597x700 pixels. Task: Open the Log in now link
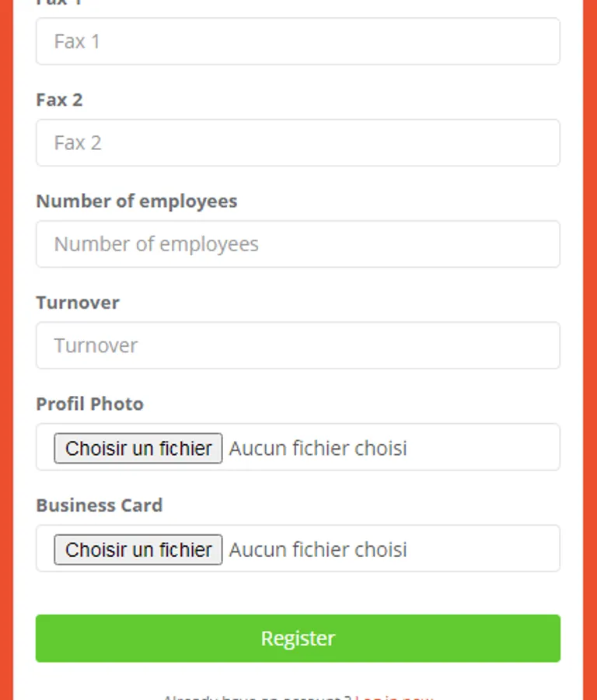tap(394, 697)
